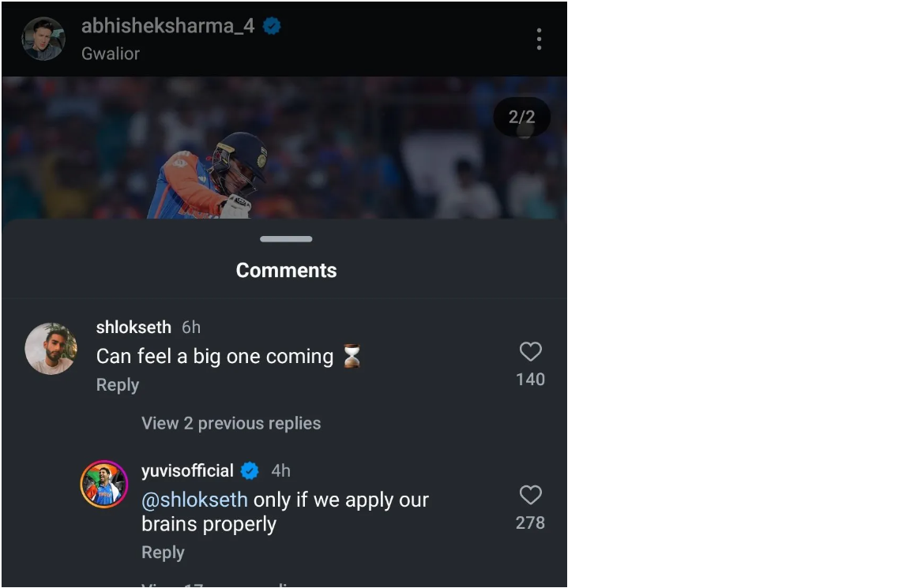This screenshot has height=588, width=910.
Task: Open yuvisofficial's profile avatar
Action: (x=104, y=484)
